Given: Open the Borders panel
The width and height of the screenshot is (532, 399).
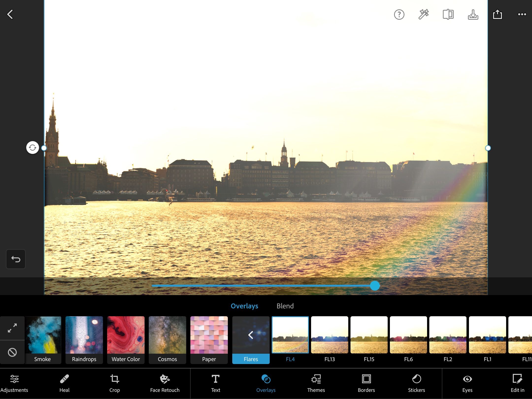Looking at the screenshot, I should tap(366, 383).
